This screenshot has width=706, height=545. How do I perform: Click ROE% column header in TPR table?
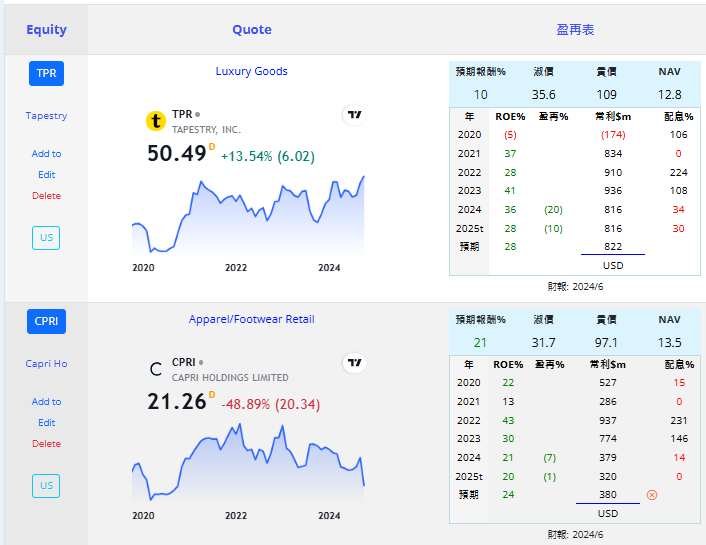(x=510, y=117)
